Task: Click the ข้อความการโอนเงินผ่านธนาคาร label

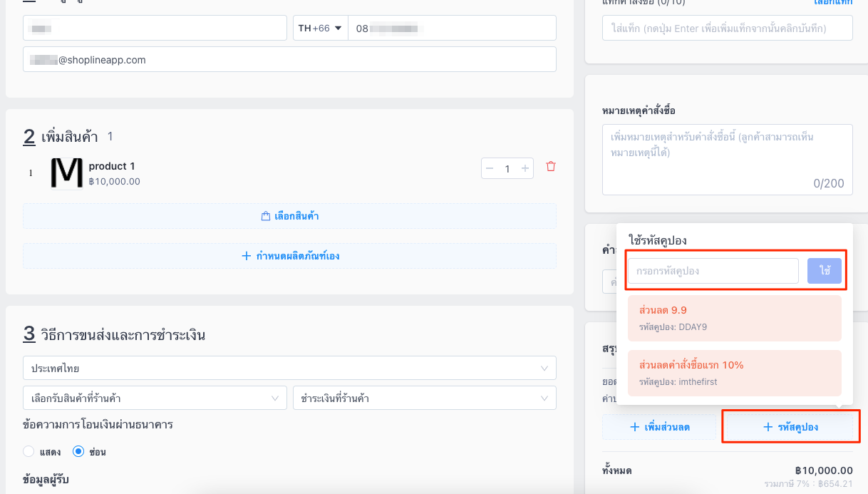Action: (98, 425)
